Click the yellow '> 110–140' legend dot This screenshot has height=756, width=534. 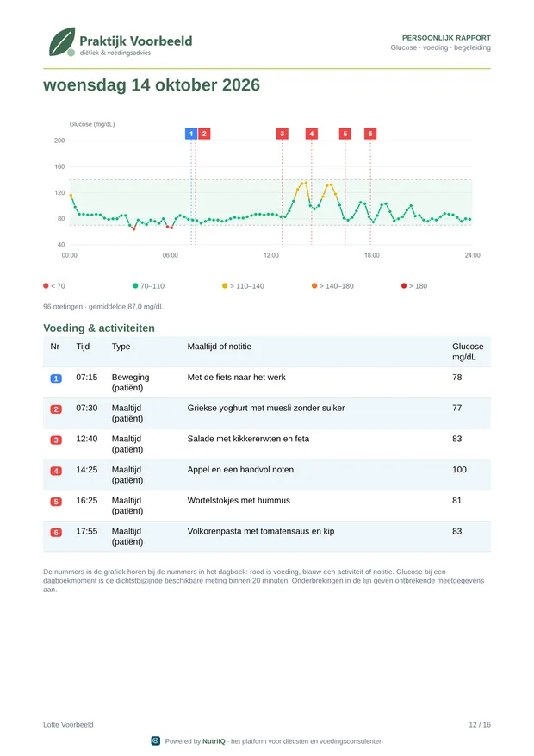pyautogui.click(x=225, y=286)
